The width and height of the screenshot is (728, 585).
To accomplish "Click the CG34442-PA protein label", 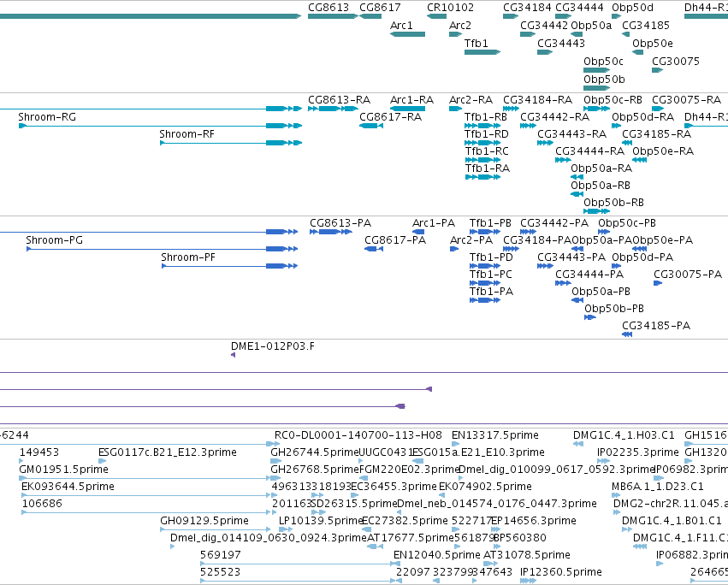I will tap(554, 223).
